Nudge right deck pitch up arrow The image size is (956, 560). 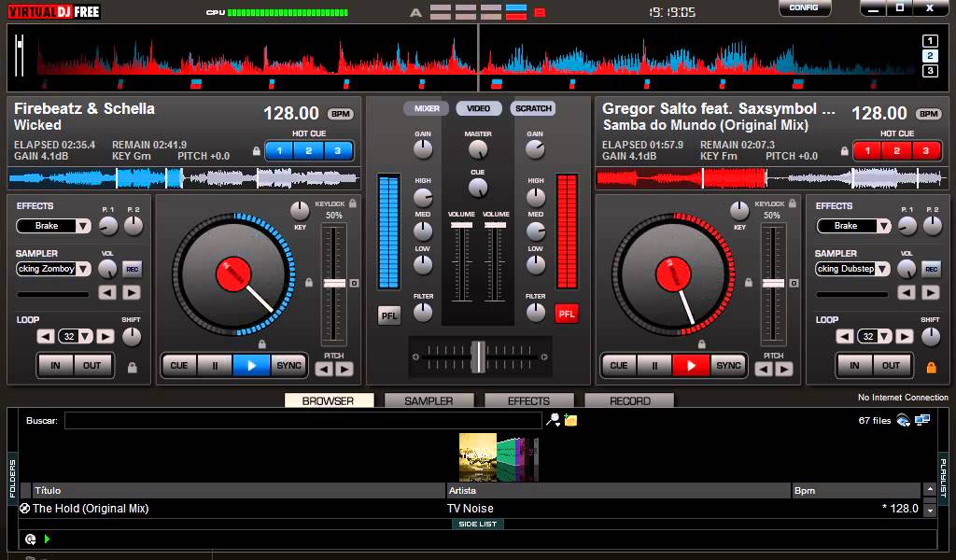tap(784, 370)
